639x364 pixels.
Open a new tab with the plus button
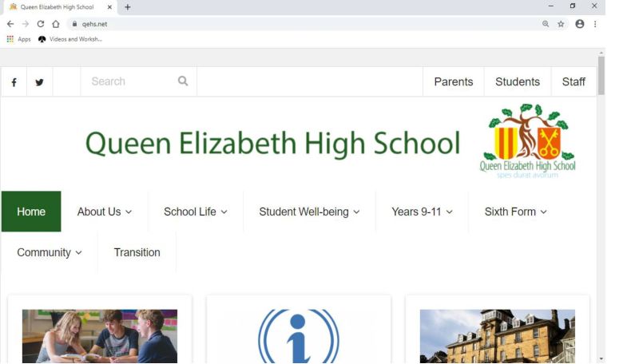[x=128, y=7]
